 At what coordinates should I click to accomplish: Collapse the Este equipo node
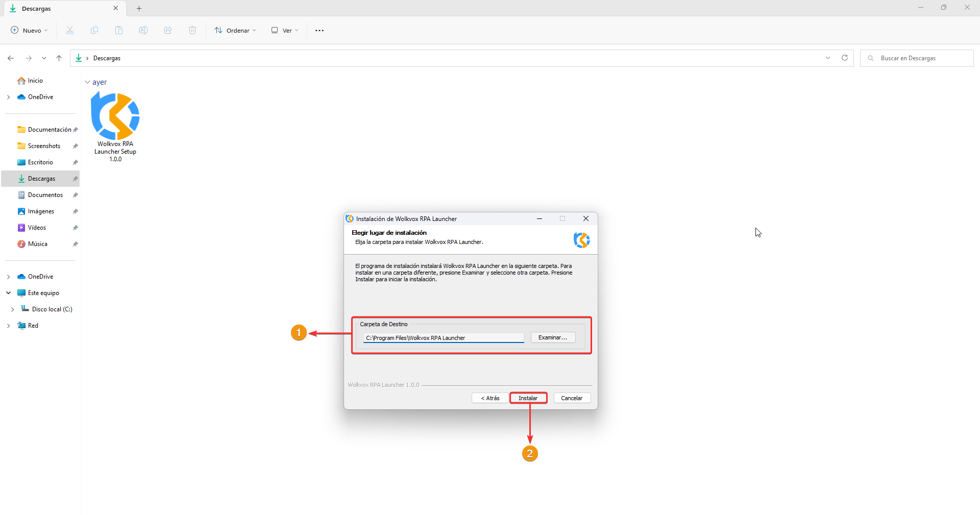(x=8, y=293)
